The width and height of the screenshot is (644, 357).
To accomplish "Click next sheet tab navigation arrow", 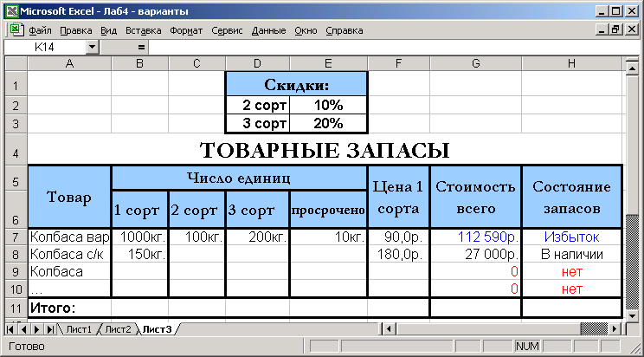I will (37, 329).
